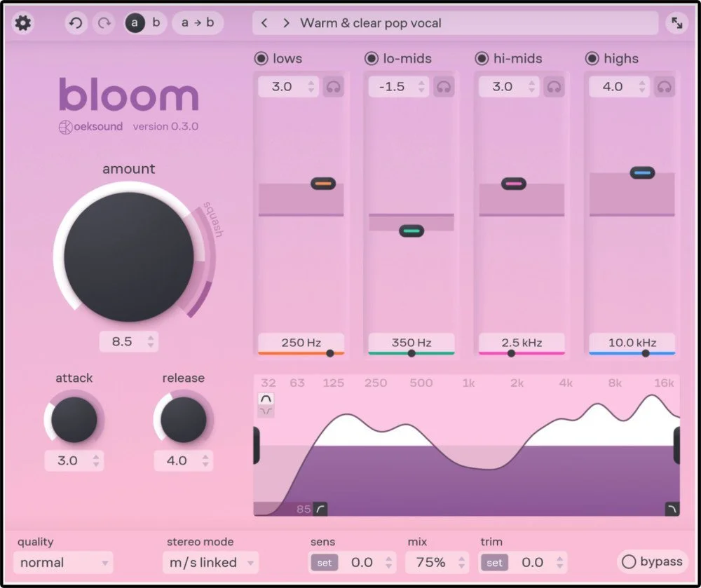Step the attack 3.0 value arrows
This screenshot has height=588, width=701.
pyautogui.click(x=95, y=460)
